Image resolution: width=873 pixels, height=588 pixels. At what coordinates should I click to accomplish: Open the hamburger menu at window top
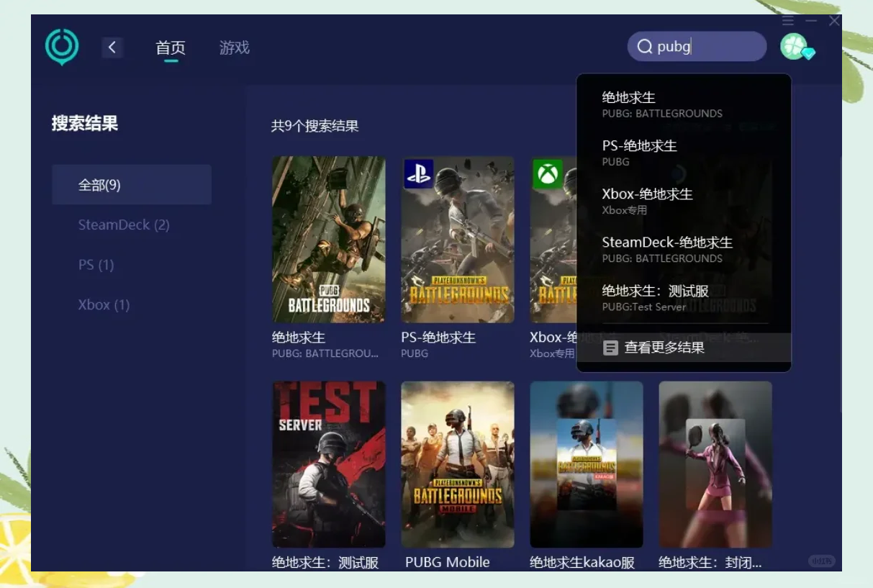click(788, 21)
